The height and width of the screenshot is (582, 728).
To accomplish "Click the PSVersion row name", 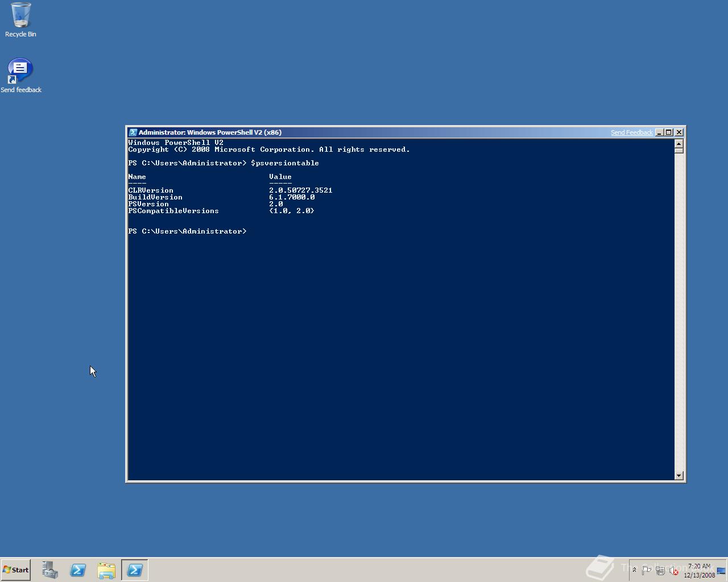I will tap(148, 204).
